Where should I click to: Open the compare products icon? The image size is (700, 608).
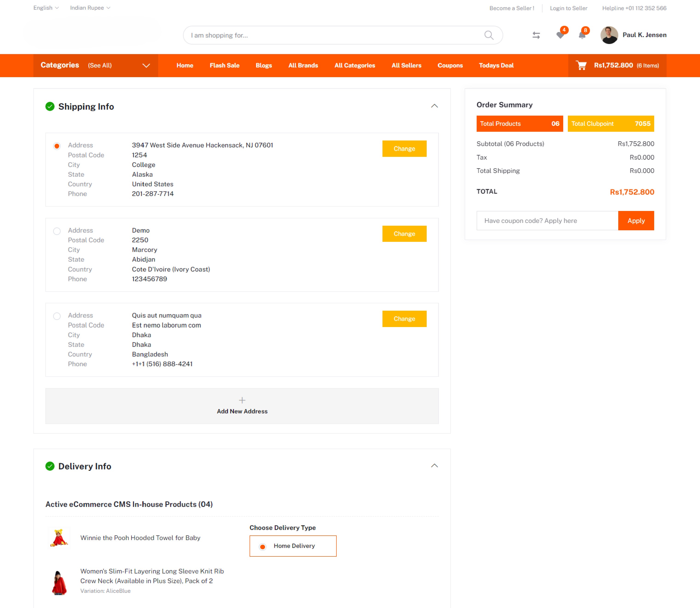[x=536, y=35]
